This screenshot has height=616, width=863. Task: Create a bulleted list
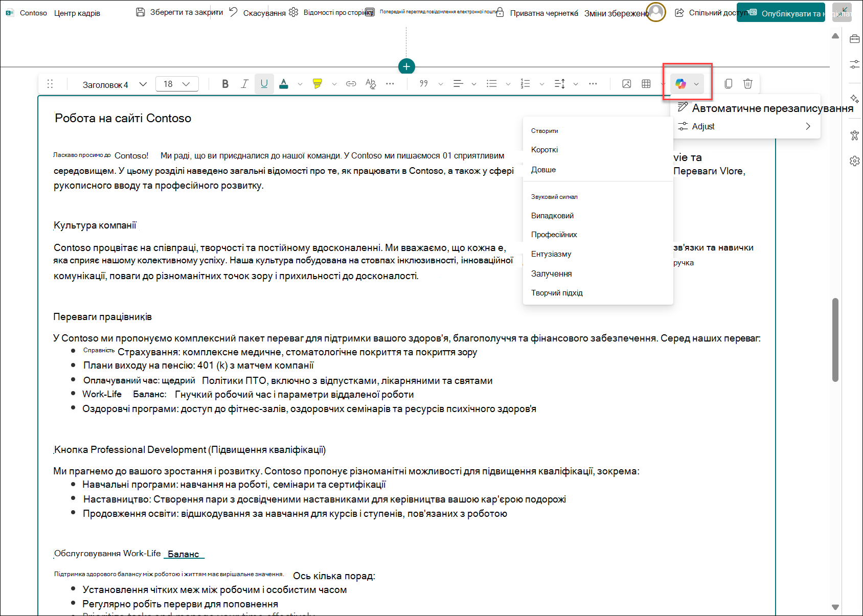[492, 84]
